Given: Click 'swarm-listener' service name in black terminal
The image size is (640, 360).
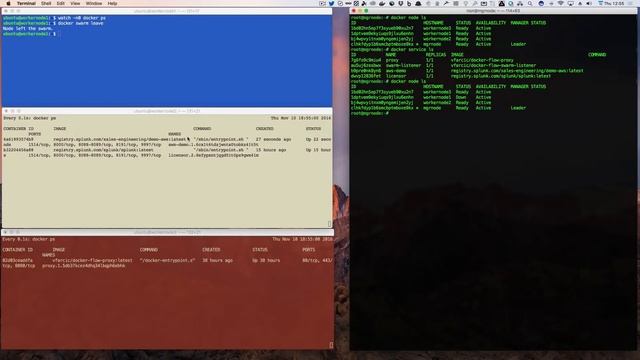Looking at the screenshot, I should tap(403, 65).
